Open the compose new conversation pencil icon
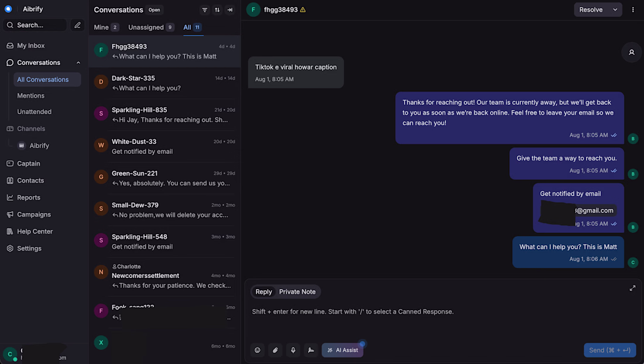Image resolution: width=644 pixels, height=364 pixels. click(77, 25)
